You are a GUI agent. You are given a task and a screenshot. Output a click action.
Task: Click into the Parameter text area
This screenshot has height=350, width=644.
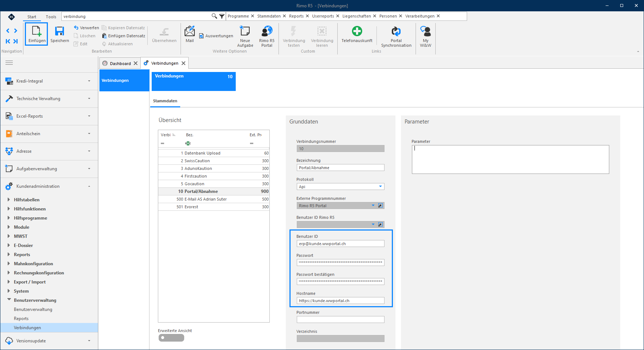point(510,159)
